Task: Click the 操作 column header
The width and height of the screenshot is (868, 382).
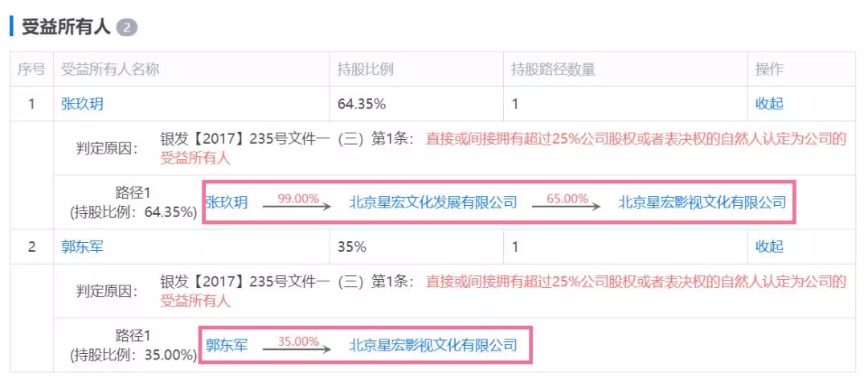Action: pos(769,69)
